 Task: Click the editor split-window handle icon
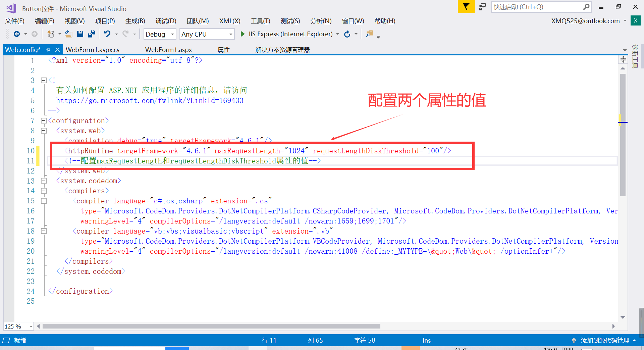tap(623, 60)
